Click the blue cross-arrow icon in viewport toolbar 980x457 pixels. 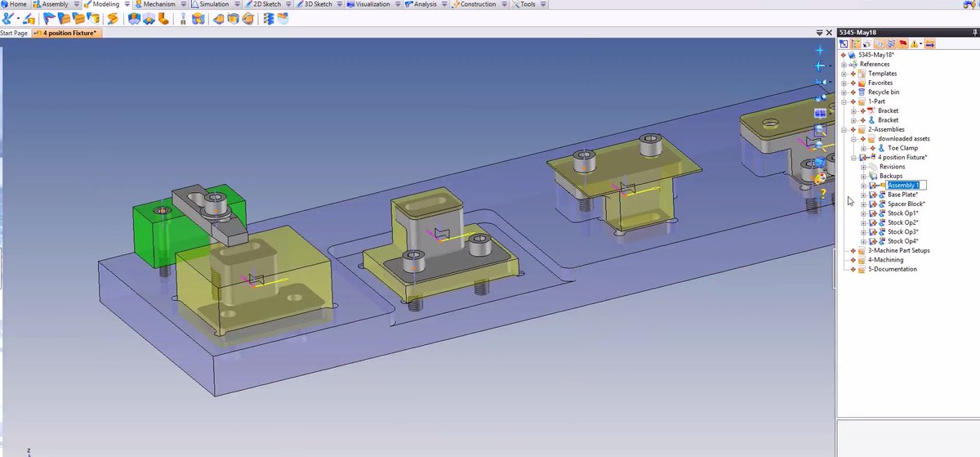point(820,65)
